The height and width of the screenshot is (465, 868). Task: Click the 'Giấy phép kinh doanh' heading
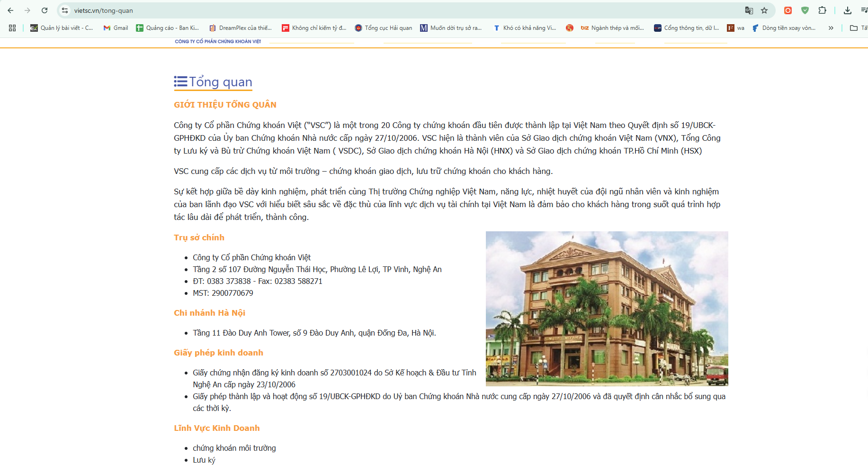coord(218,353)
